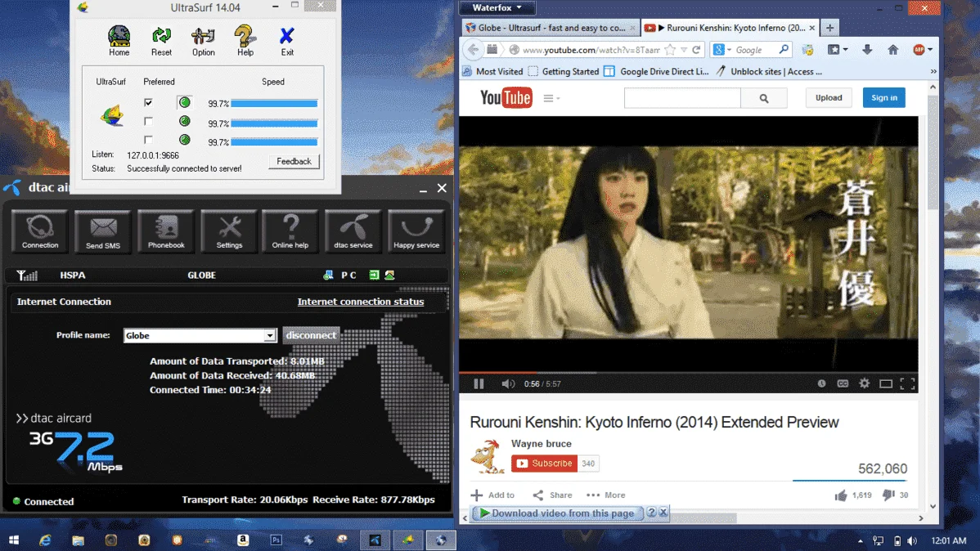980x551 pixels.
Task: Bookmark page with star icon
Action: coord(670,49)
